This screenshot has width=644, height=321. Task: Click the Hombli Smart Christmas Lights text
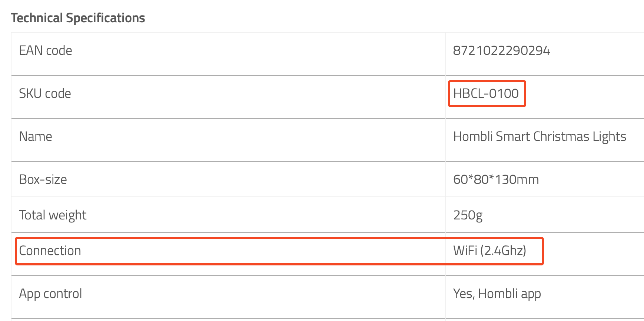540,136
